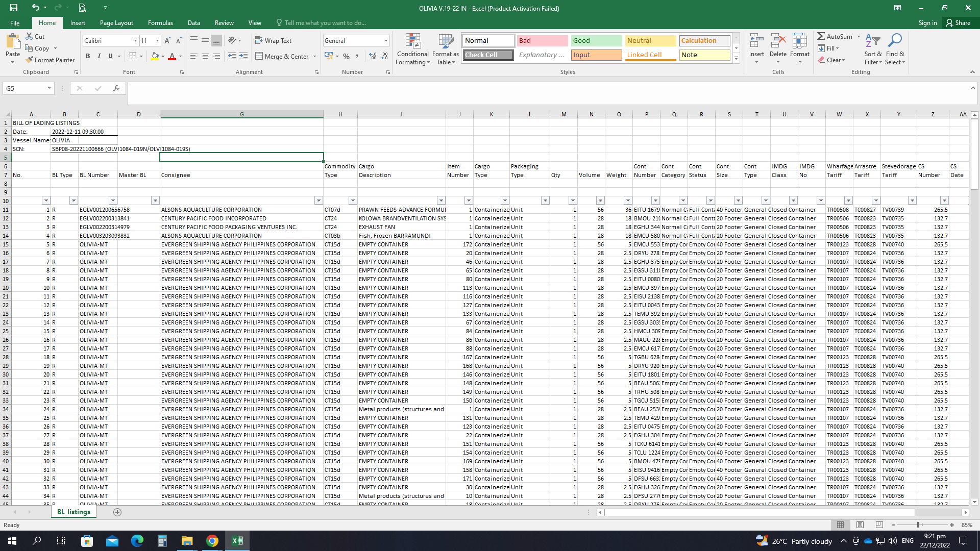Click Orientation text rotation icon
This screenshot has height=551, width=980.
pos(233,40)
